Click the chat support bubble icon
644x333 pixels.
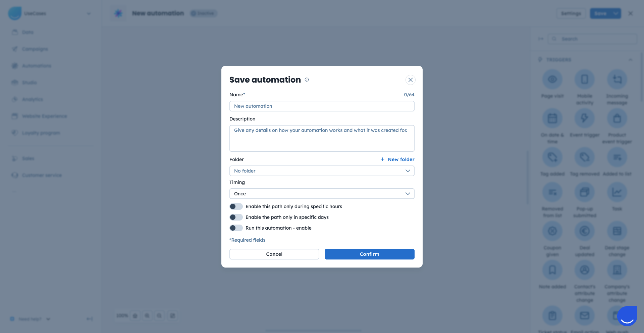point(627,316)
